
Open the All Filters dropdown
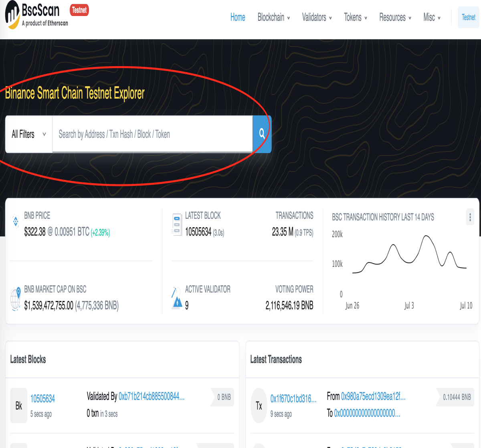click(29, 134)
